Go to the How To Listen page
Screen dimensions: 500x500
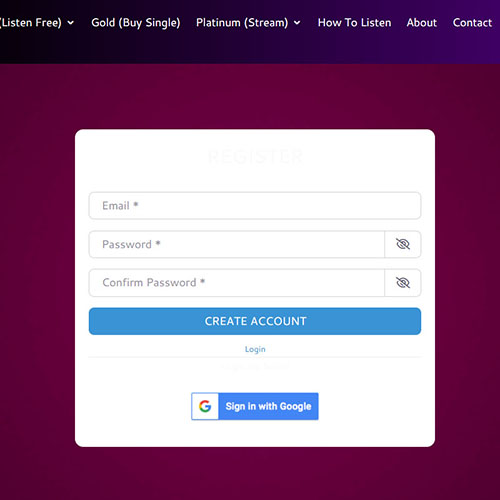(x=354, y=23)
